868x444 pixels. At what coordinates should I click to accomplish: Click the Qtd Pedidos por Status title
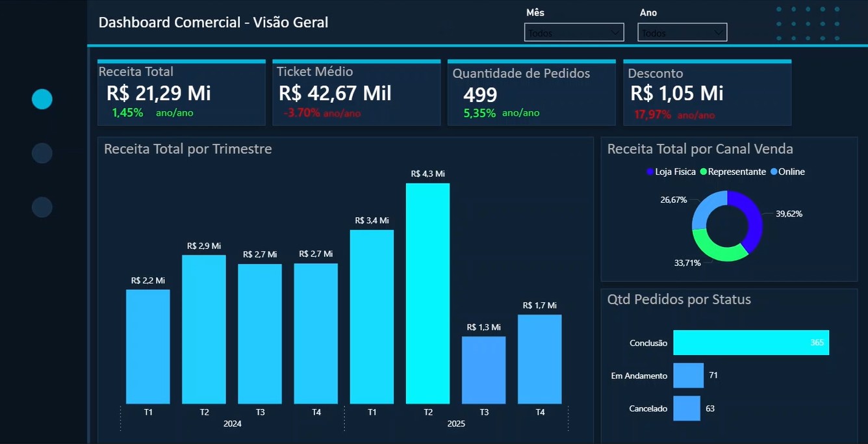(x=679, y=300)
